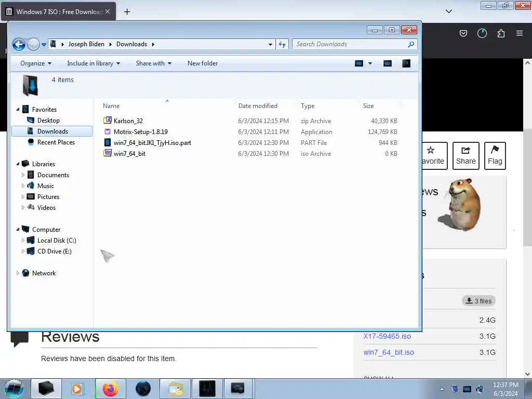This screenshot has height=399, width=532.
Task: Select Downloads in the navigation pane
Action: coord(52,131)
